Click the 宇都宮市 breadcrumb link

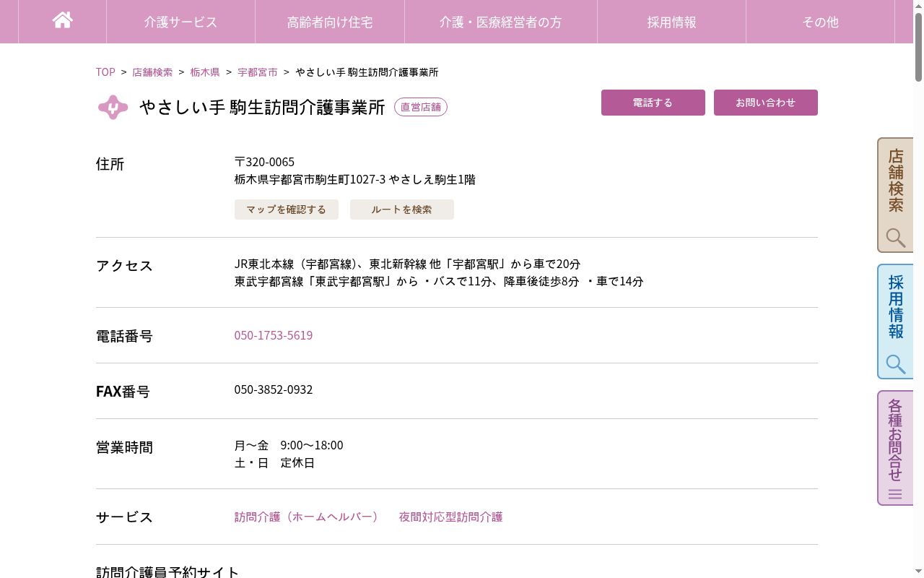point(258,72)
